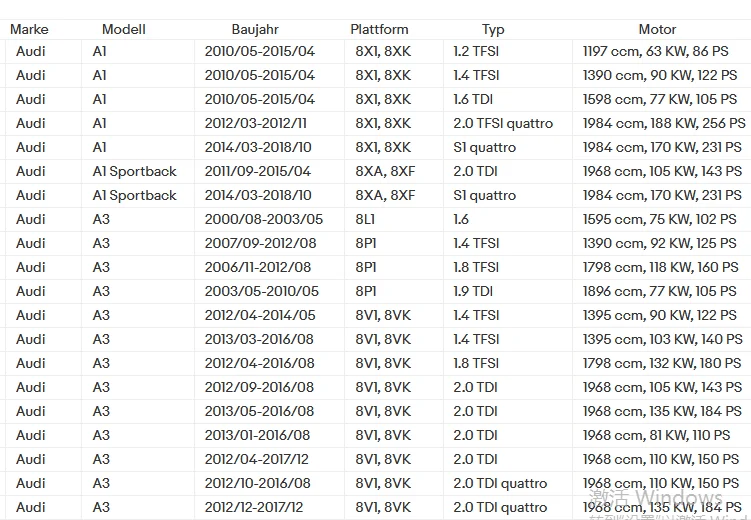
Task: Click the Baujahr column header
Action: pos(255,29)
